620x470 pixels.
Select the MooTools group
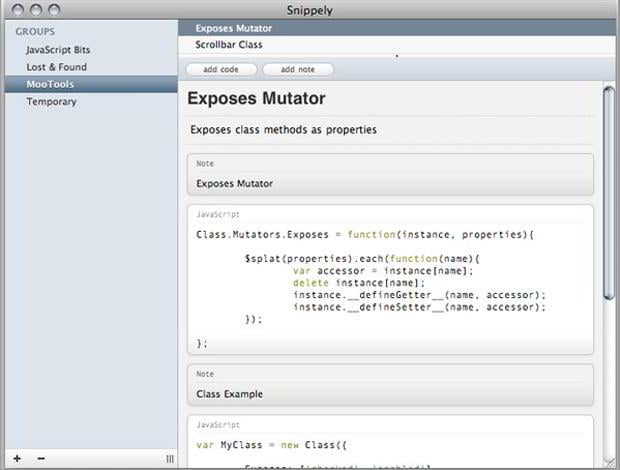50,85
